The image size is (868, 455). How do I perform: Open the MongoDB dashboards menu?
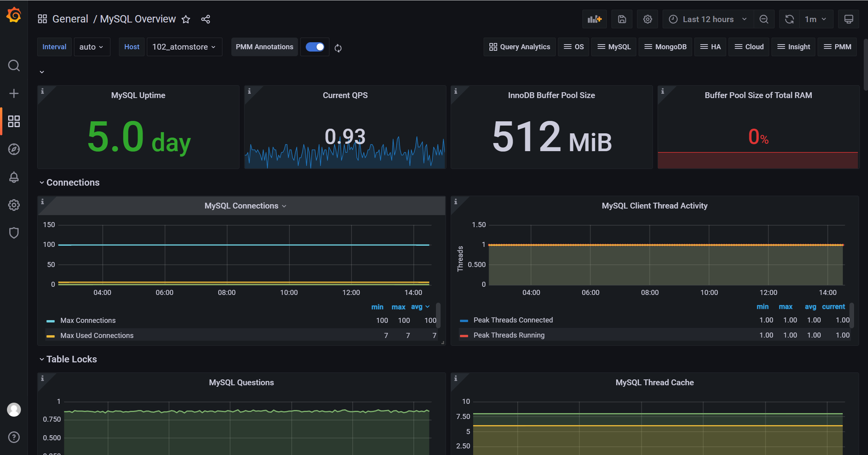(x=665, y=47)
